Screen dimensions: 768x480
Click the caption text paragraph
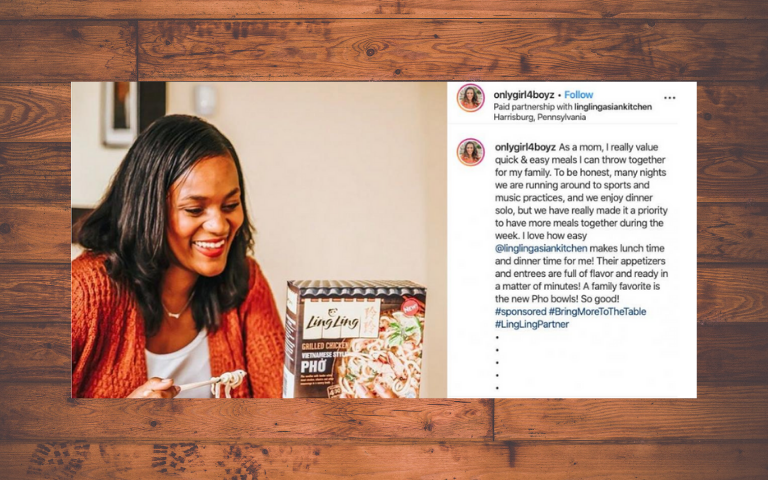tap(581, 223)
